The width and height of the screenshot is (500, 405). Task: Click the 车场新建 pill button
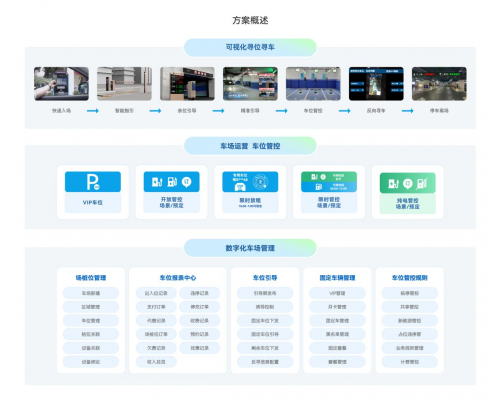pos(91,293)
